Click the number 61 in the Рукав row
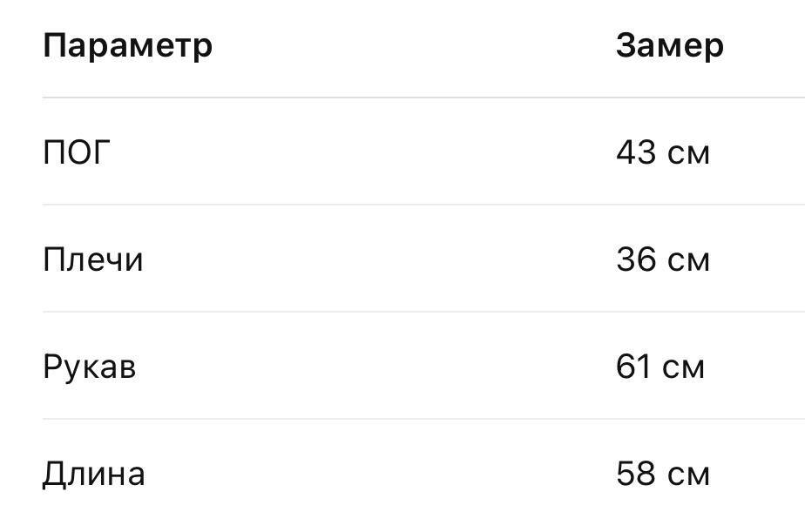Screen dimensions: 805x532 tap(633, 367)
